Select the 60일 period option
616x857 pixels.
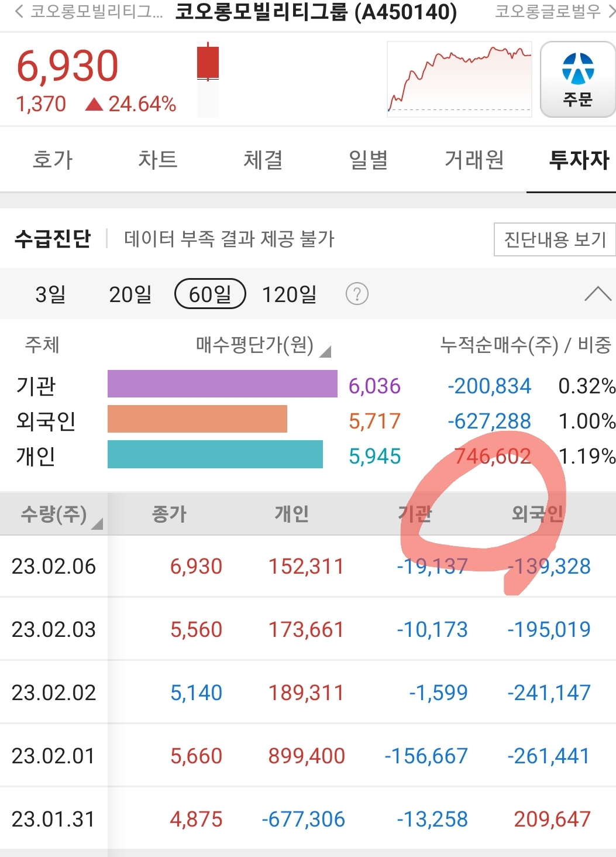point(211,294)
